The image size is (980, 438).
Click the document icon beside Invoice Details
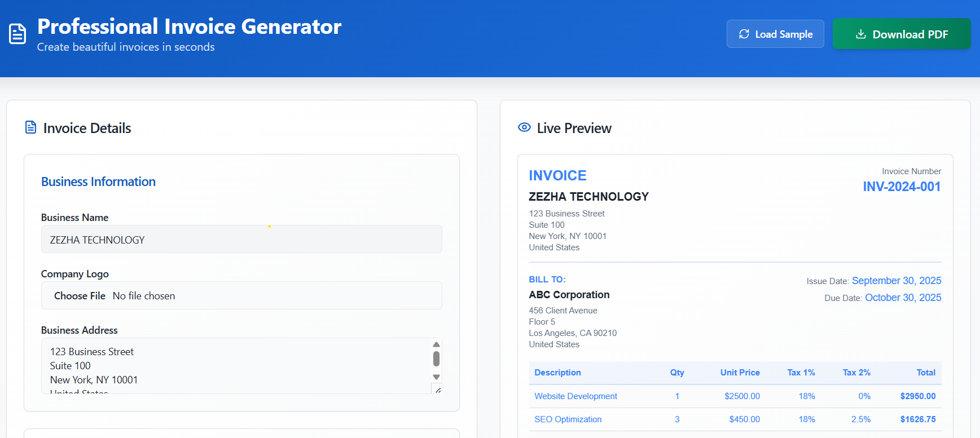[31, 127]
